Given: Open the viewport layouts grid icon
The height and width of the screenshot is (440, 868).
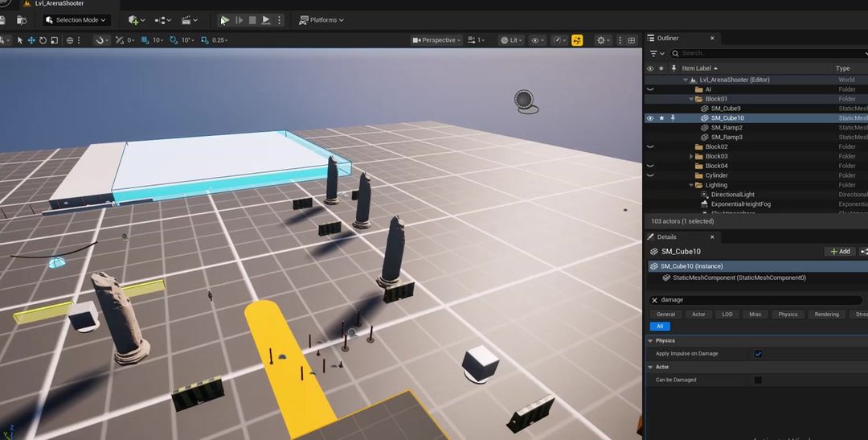Looking at the screenshot, I should [x=631, y=40].
